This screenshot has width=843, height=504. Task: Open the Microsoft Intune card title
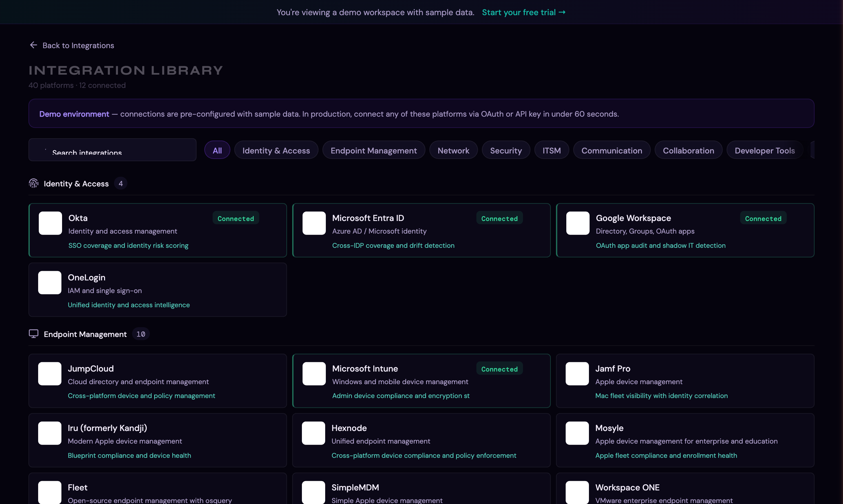click(365, 369)
